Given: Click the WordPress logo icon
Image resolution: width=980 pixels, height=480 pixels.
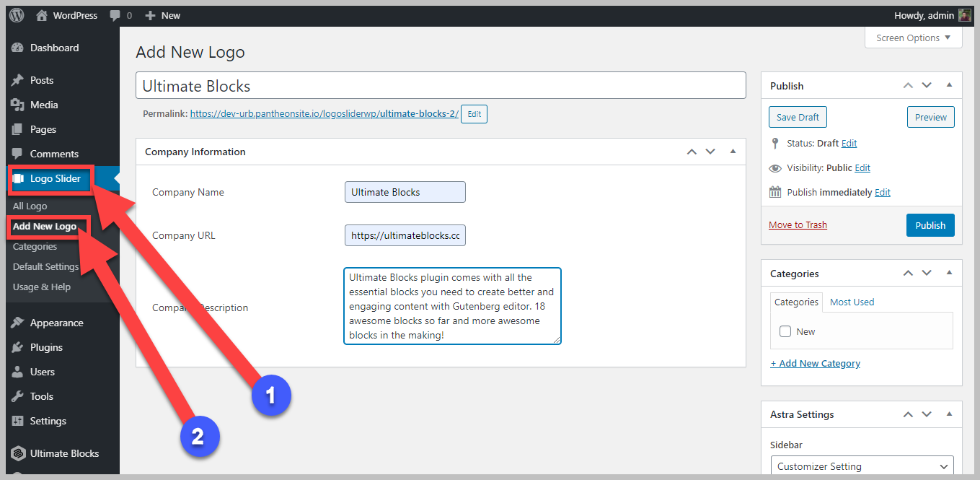Looking at the screenshot, I should 17,15.
